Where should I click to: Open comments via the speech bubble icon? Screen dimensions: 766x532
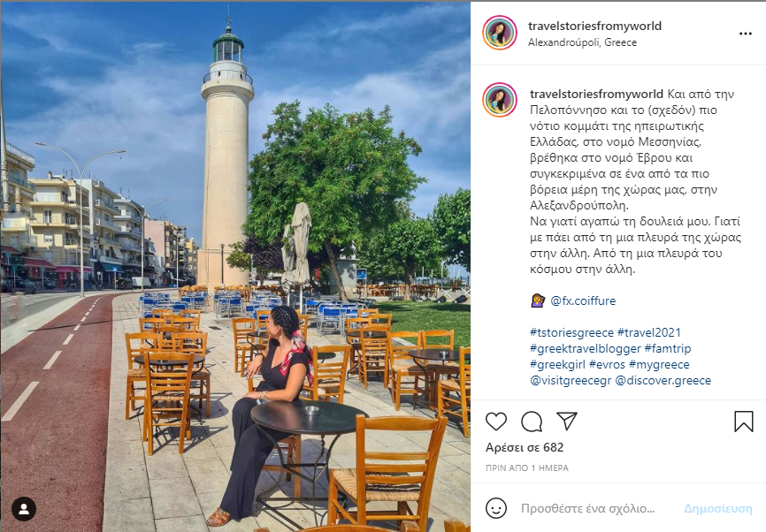click(x=532, y=422)
